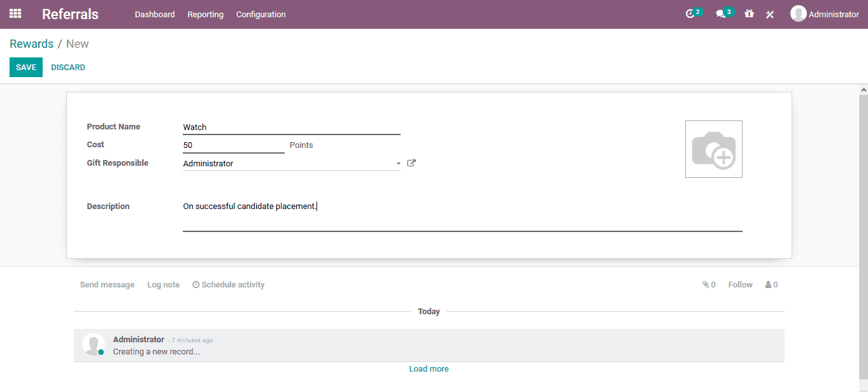The width and height of the screenshot is (868, 392).
Task: Click the attachments paperclip counter
Action: [x=709, y=285]
